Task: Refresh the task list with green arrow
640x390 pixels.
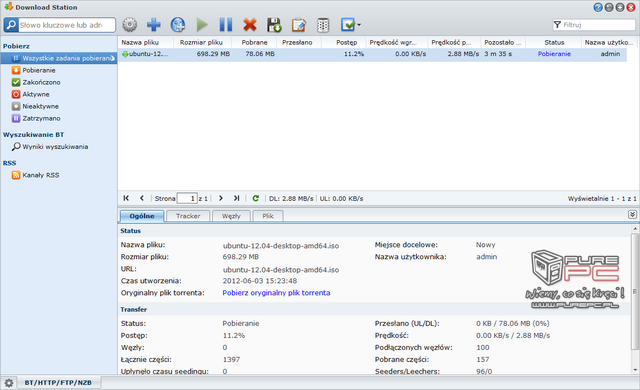Action: click(x=256, y=198)
